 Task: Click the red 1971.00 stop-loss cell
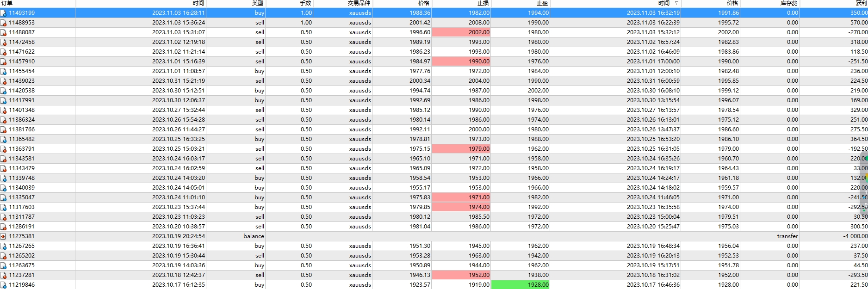461,197
